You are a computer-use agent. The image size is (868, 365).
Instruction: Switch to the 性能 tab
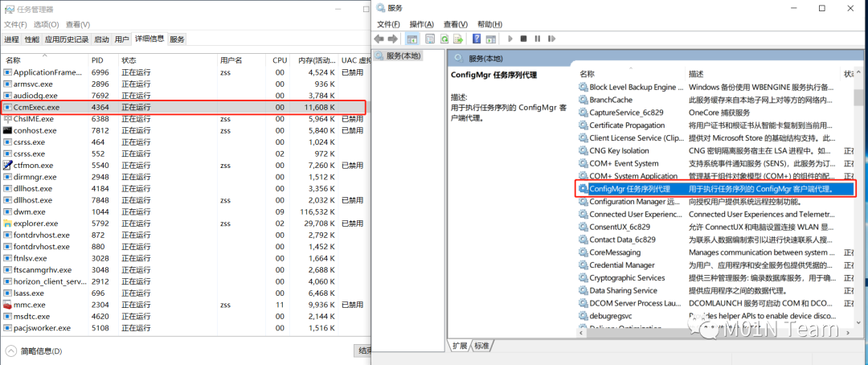pyautogui.click(x=32, y=39)
